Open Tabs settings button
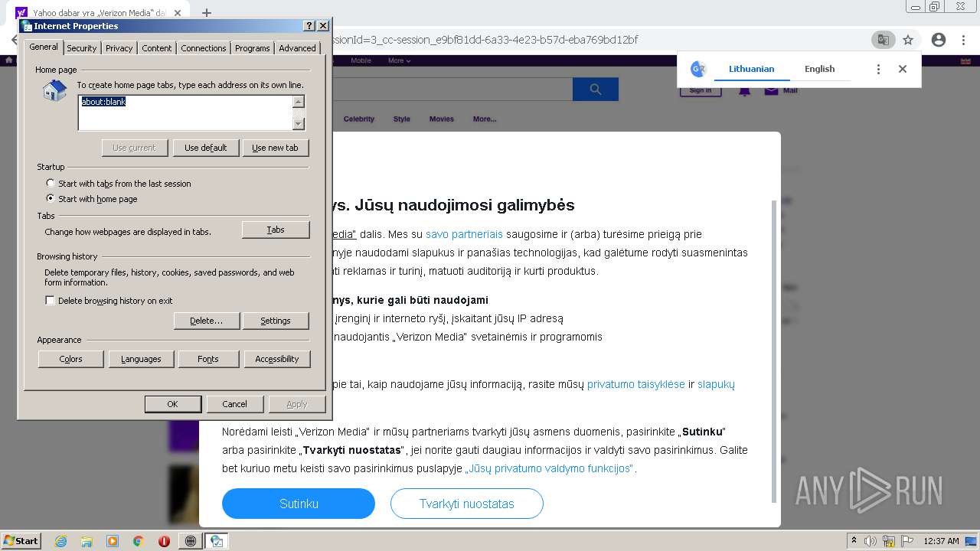Image resolution: width=980 pixels, height=551 pixels. click(x=276, y=230)
